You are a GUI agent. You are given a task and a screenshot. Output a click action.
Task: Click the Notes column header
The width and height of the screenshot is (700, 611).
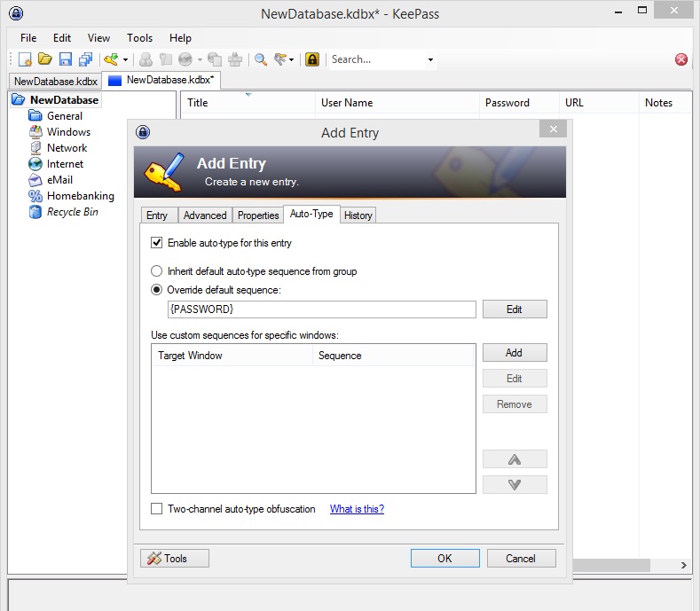[x=665, y=103]
